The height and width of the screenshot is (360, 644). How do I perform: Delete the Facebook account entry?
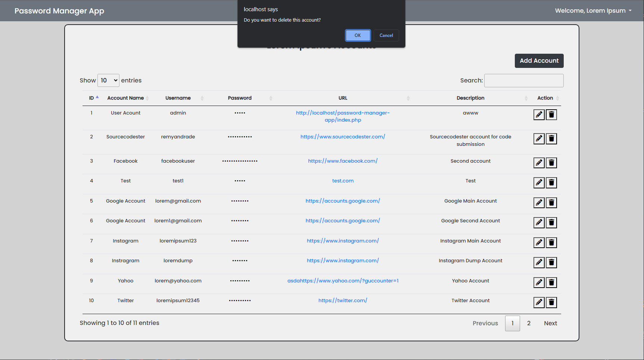[x=551, y=163]
